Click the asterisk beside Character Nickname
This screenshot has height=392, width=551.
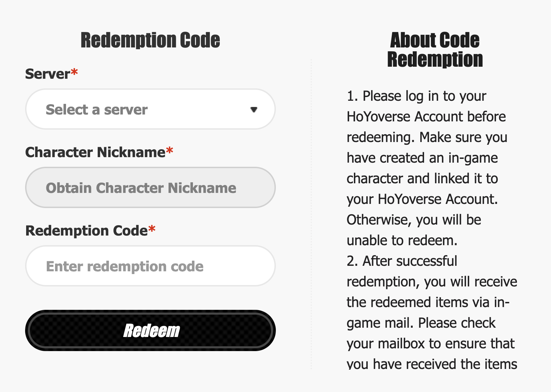point(169,150)
